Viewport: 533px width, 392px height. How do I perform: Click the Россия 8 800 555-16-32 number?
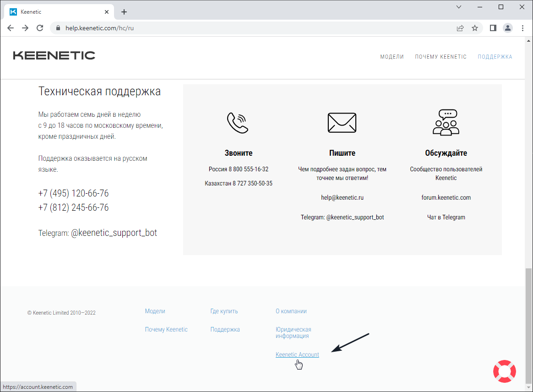click(238, 169)
